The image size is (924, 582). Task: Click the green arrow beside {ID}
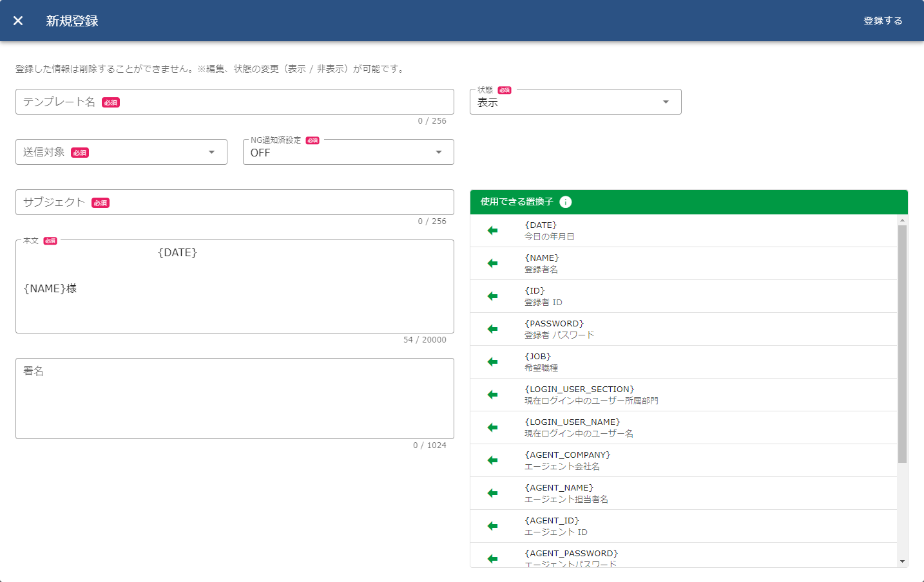pos(492,296)
